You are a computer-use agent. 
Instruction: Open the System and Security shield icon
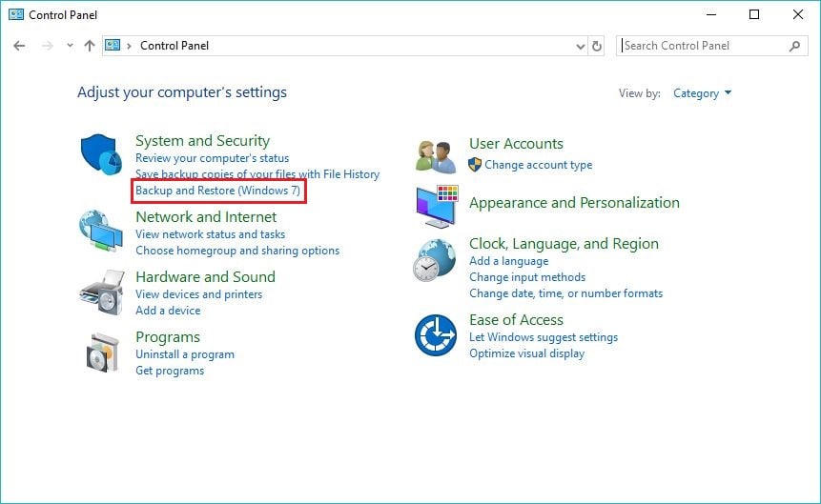tap(102, 154)
